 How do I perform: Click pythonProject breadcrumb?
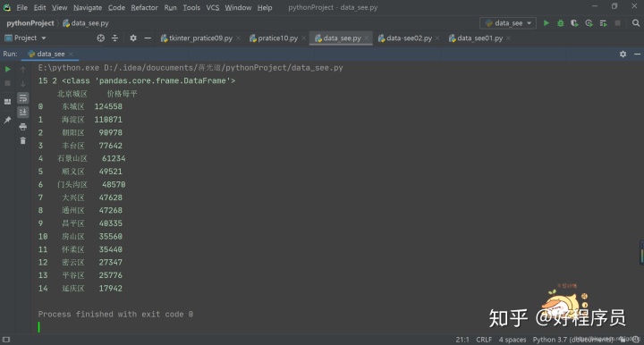30,23
